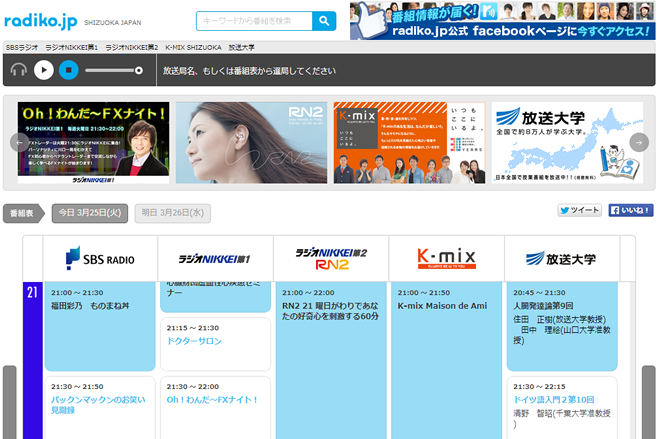Open バックンマックンのお笑い見聞録 link
659x439 pixels.
(98, 405)
